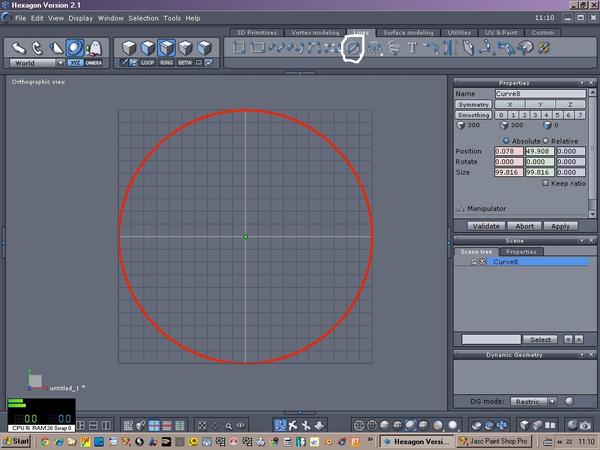This screenshot has width=600, height=450.
Task: Toggle symmetry X button
Action: pos(510,104)
